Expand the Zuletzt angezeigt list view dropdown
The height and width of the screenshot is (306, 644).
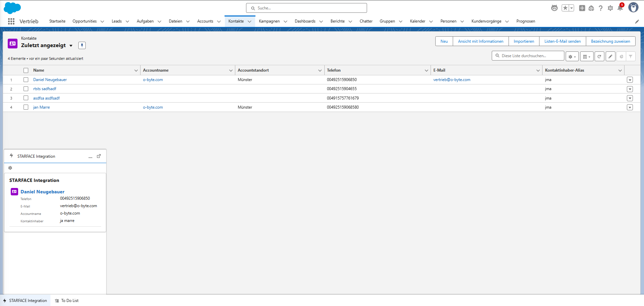(x=71, y=46)
